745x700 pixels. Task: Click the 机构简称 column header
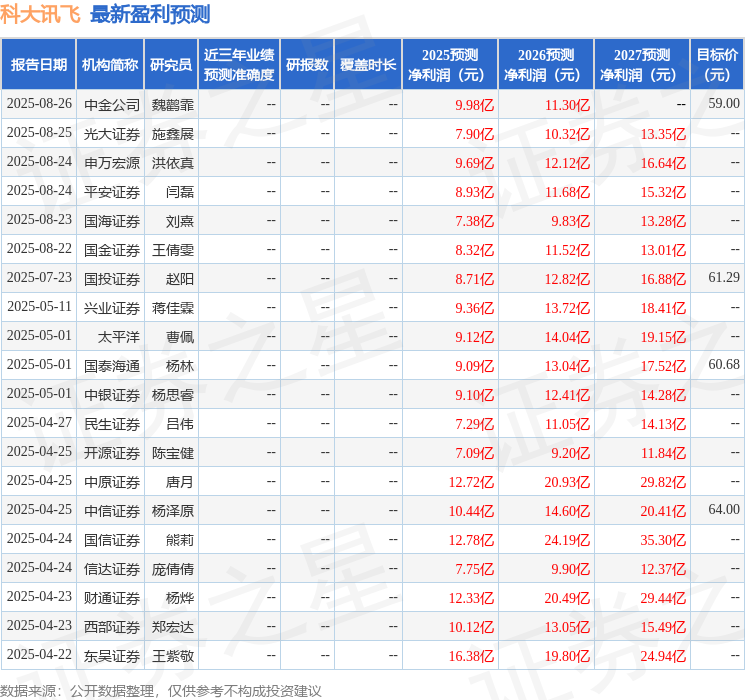[110, 65]
